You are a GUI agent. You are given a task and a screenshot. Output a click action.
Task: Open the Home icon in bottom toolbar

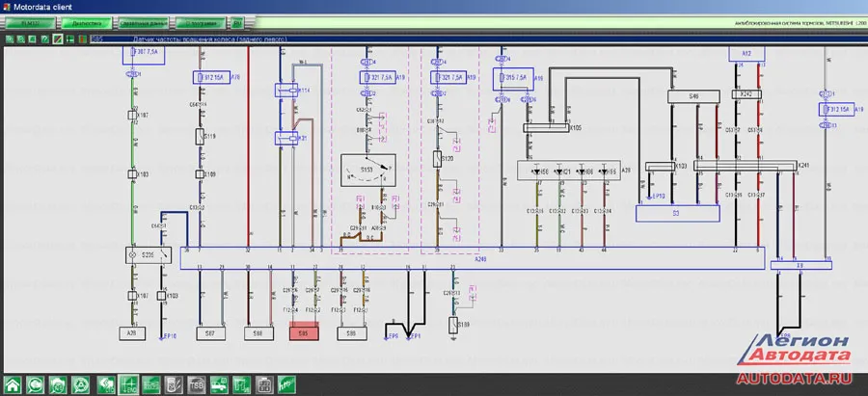pyautogui.click(x=14, y=384)
